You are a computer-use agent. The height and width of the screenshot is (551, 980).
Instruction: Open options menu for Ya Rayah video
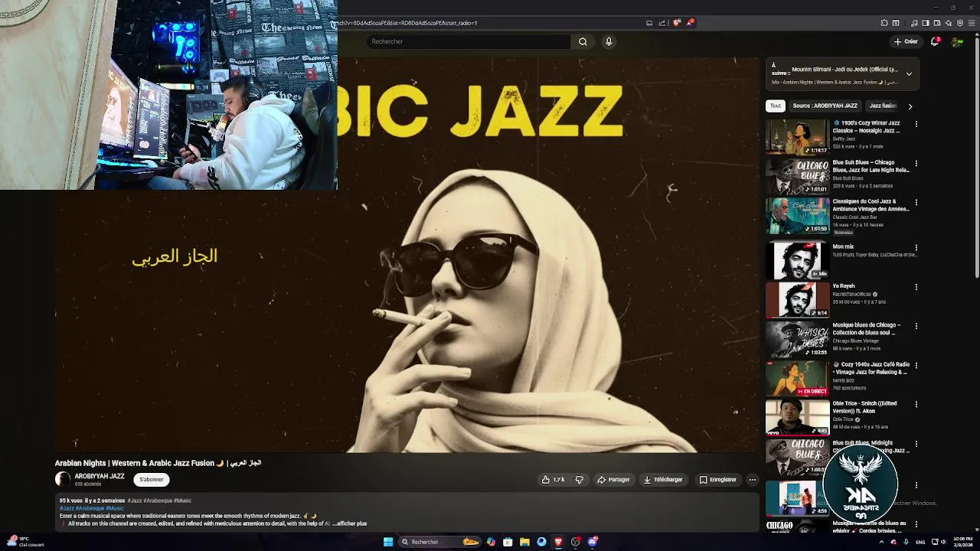pyautogui.click(x=916, y=287)
